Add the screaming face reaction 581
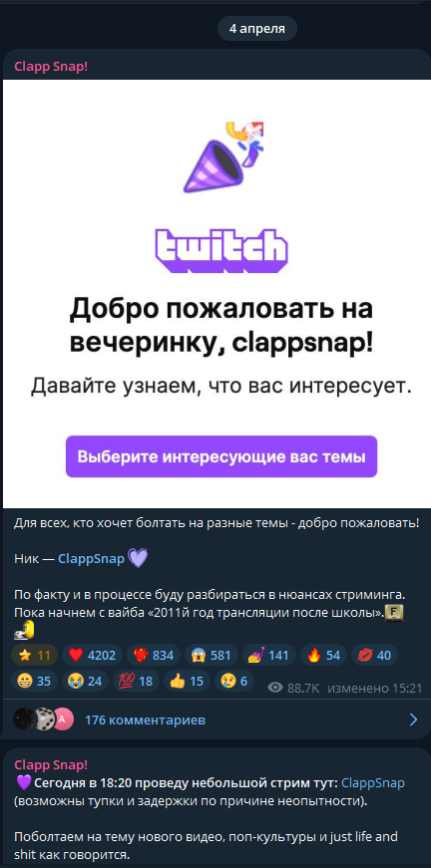 coord(212,656)
